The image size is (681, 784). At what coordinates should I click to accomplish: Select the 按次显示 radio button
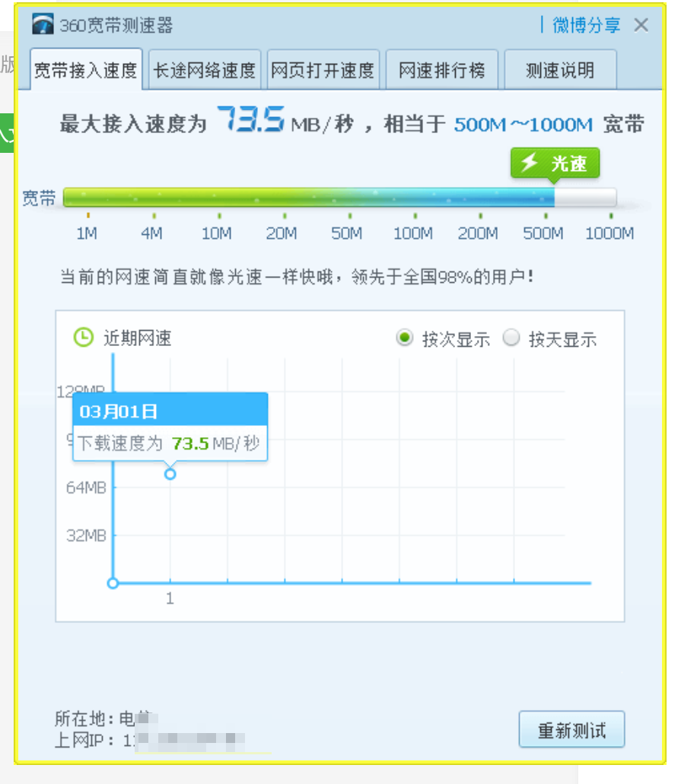point(404,338)
